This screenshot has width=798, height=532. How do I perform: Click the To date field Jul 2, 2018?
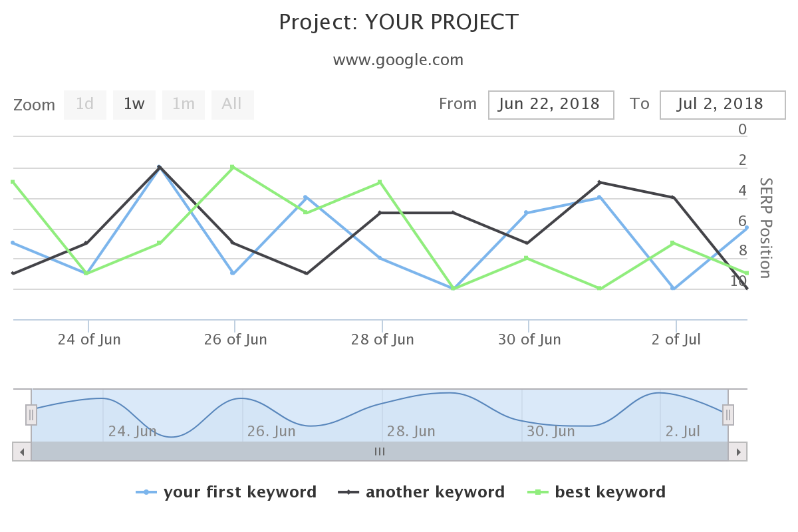tap(723, 105)
